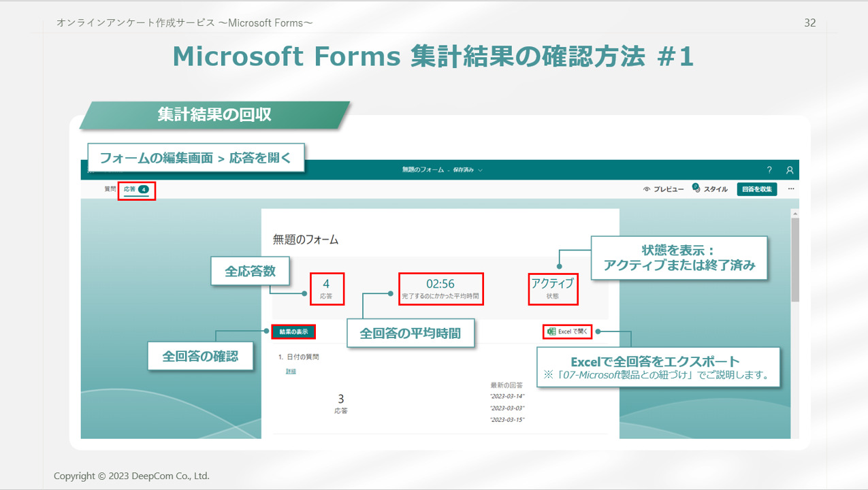Image resolution: width=868 pixels, height=490 pixels.
Task: Click the total count 4 応答
Action: click(x=326, y=288)
